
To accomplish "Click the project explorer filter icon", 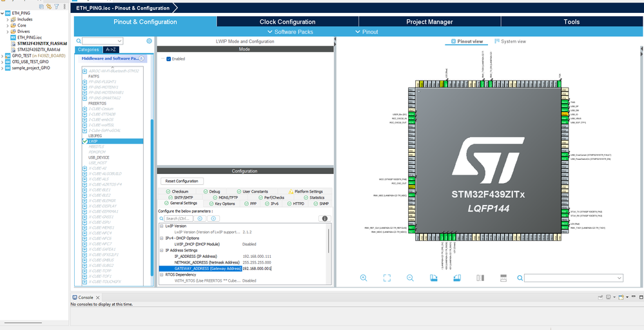I will pyautogui.click(x=57, y=6).
